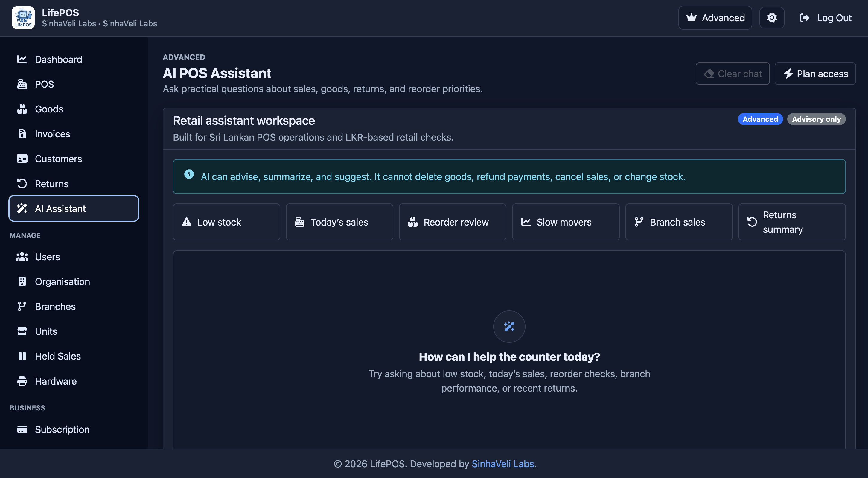868x478 pixels.
Task: Click the warning triangle icon on Low stock
Action: (x=186, y=222)
